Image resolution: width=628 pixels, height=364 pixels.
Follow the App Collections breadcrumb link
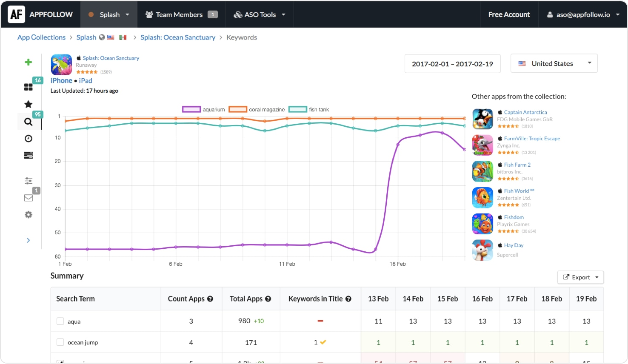(x=42, y=37)
